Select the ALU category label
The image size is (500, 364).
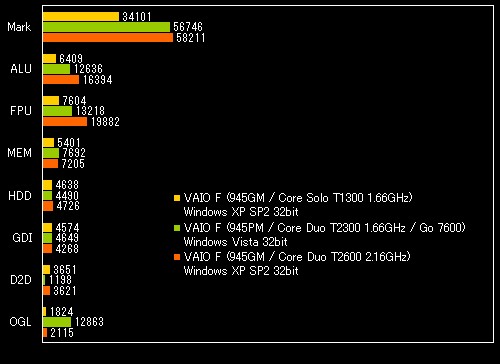[x=21, y=69]
